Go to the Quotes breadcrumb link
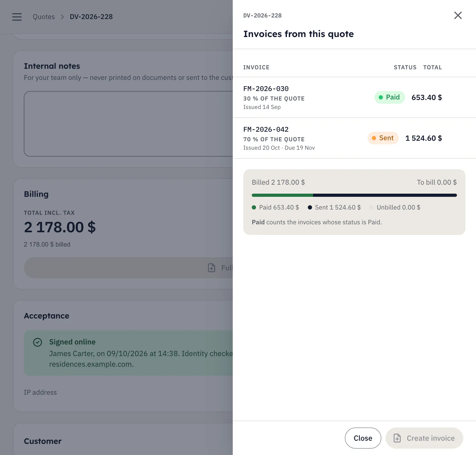Screen dimensions: 476x455 [44, 17]
